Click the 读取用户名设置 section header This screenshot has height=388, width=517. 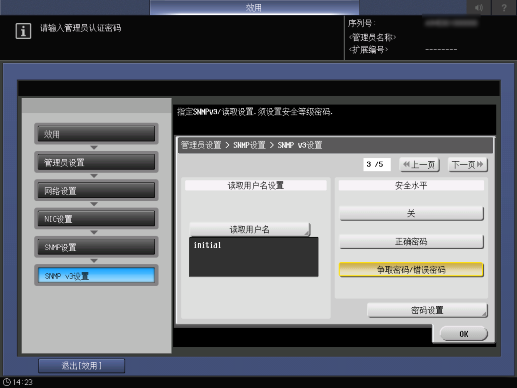256,185
